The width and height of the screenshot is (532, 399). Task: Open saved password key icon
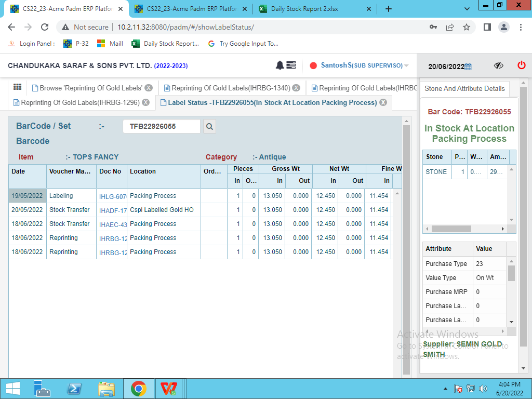point(433,27)
